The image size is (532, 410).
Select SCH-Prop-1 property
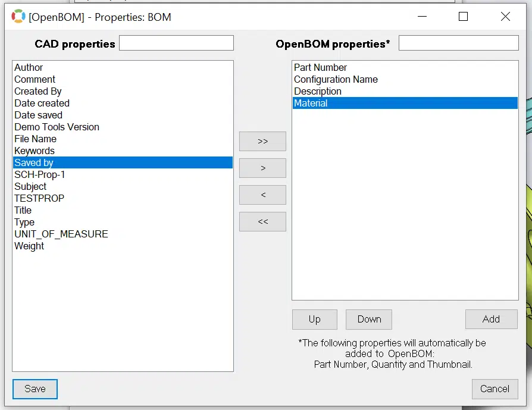(123, 174)
